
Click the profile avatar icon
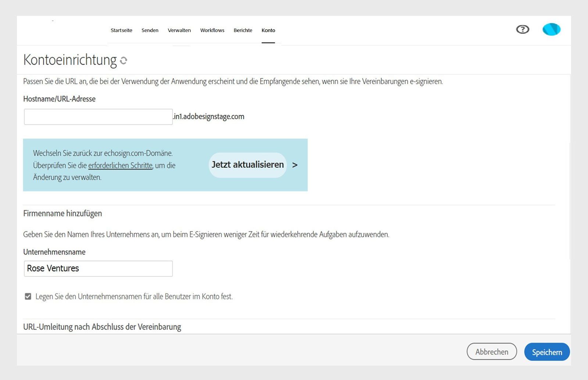[551, 29]
